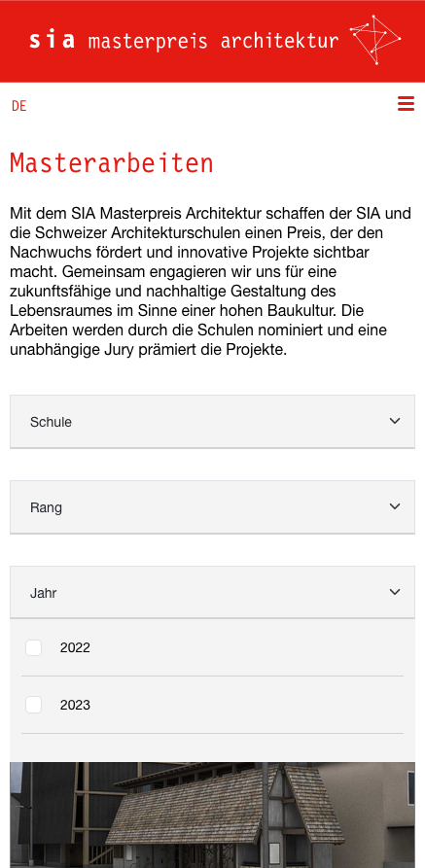Click the chevron in the Schule dropdown
This screenshot has width=425, height=868.
tap(395, 421)
